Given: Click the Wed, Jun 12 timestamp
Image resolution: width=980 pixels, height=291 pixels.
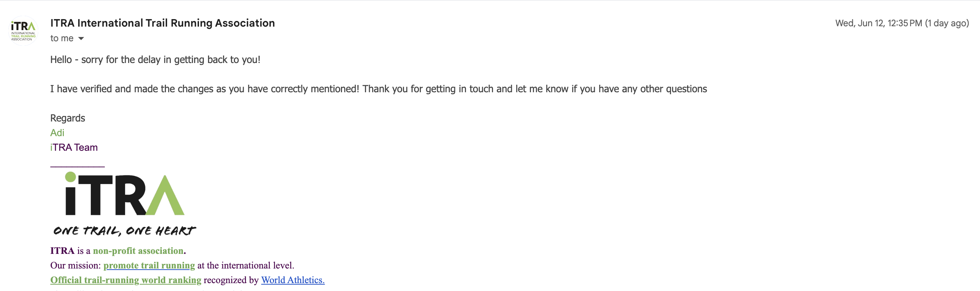Looking at the screenshot, I should point(902,23).
